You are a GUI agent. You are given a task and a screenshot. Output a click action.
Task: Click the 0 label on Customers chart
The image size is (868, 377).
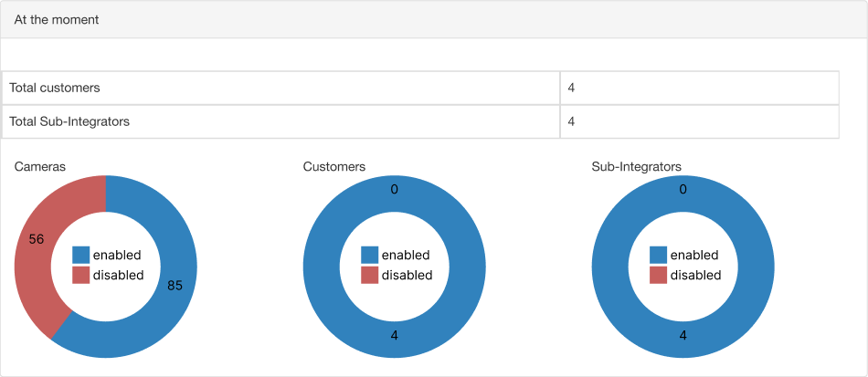tap(394, 190)
